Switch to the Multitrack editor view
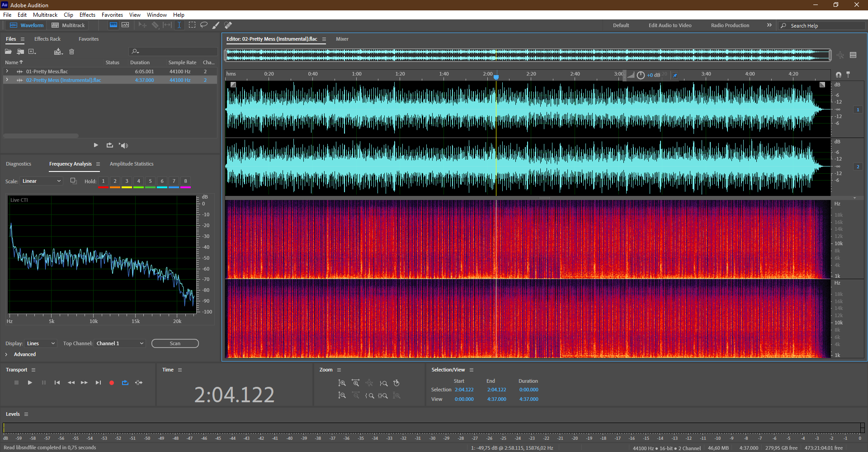868x452 pixels. tap(68, 25)
